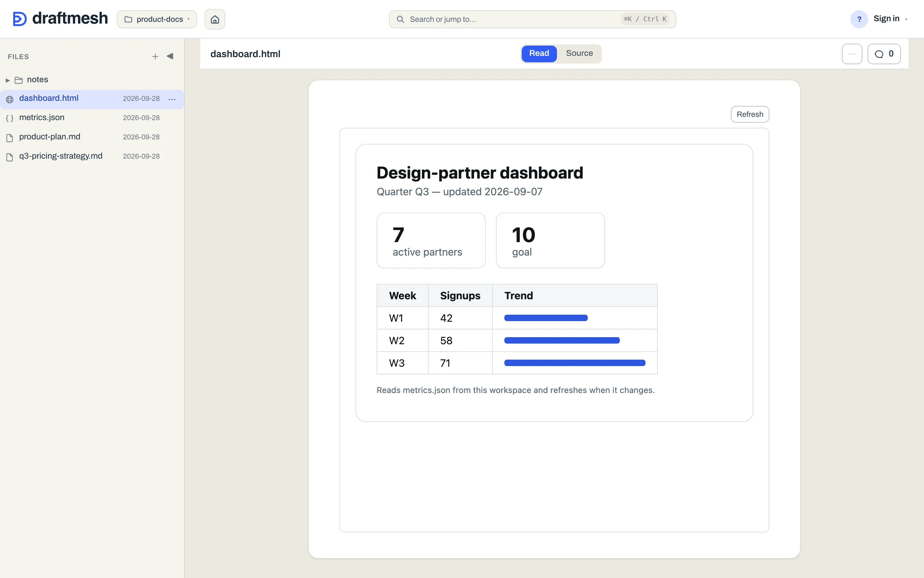Screen dimensions: 924x578
Task: Go to the home icon button
Action: (215, 19)
